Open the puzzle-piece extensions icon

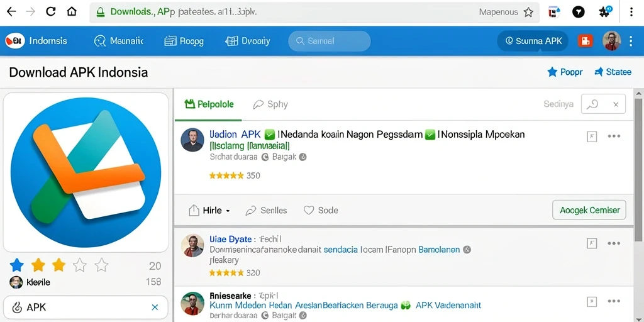coord(604,11)
